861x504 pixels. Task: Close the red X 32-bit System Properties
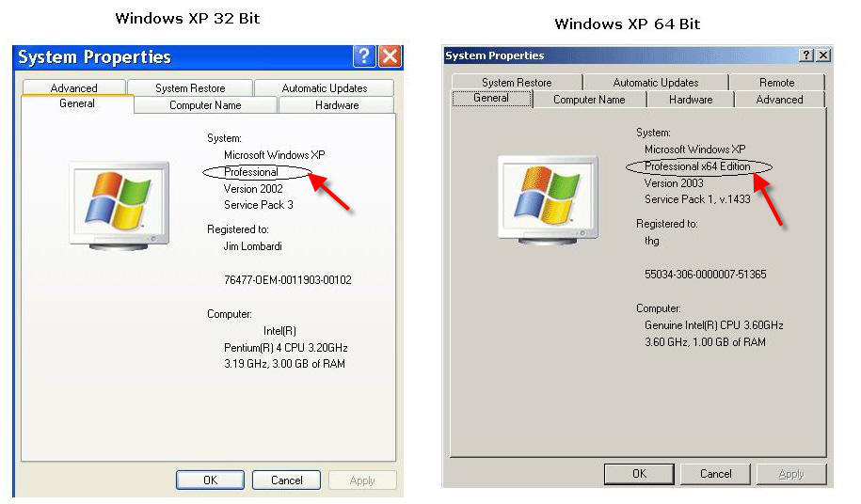click(390, 55)
